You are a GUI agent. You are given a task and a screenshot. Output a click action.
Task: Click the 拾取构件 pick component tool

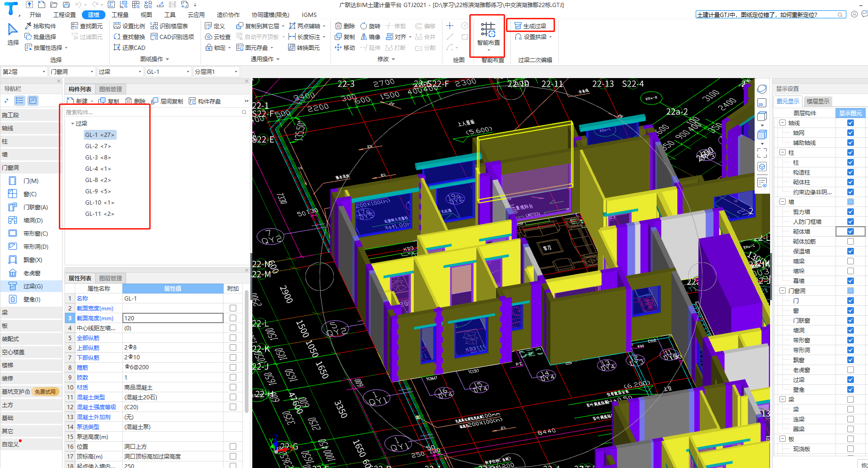click(x=40, y=26)
